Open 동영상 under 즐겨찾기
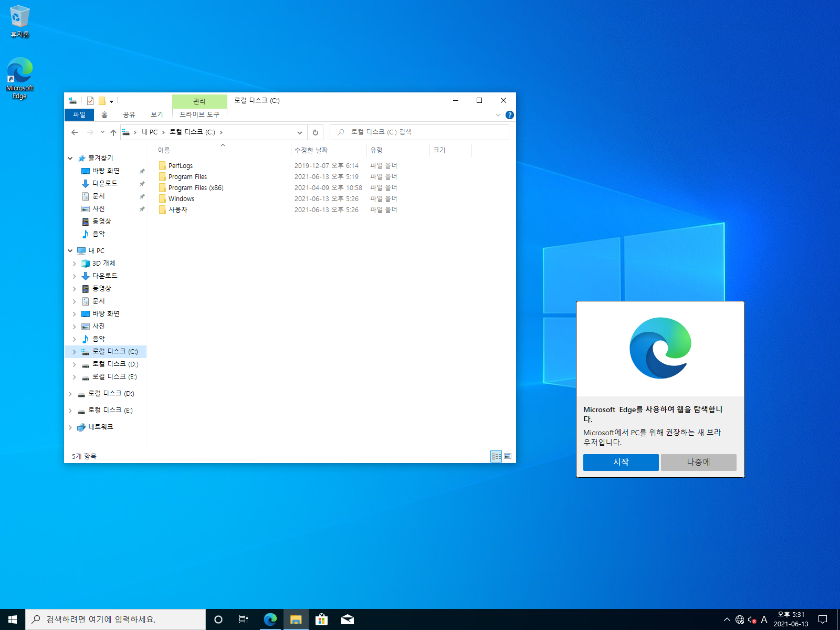Image resolution: width=840 pixels, height=630 pixels. pos(102,222)
